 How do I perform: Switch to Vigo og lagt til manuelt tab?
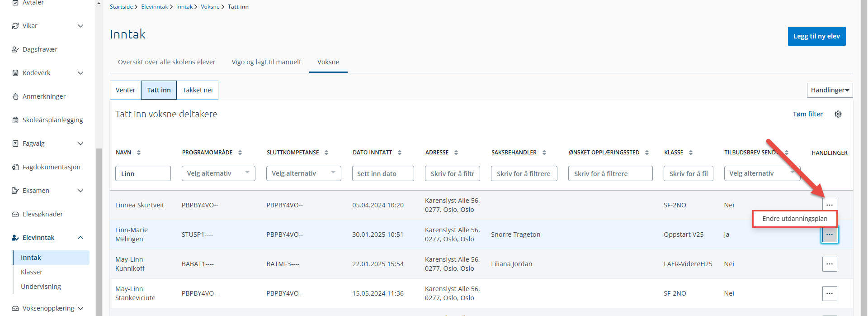[x=266, y=62]
